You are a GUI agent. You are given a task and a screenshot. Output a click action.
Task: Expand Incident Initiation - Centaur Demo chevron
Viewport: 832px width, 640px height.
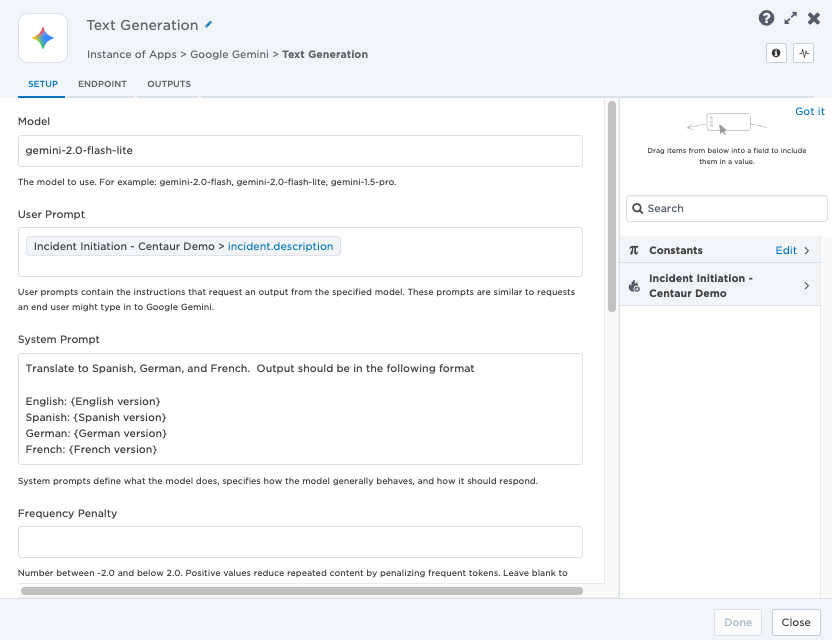pyautogui.click(x=807, y=286)
